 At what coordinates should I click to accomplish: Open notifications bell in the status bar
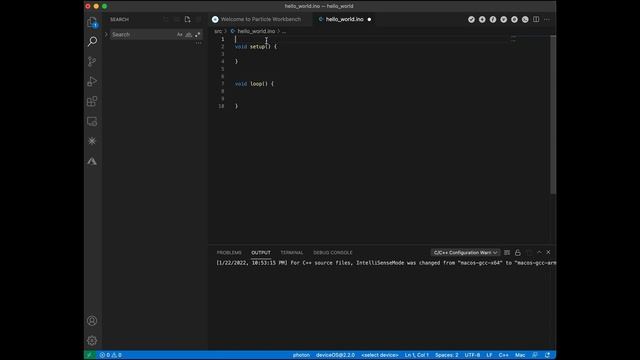tap(547, 355)
